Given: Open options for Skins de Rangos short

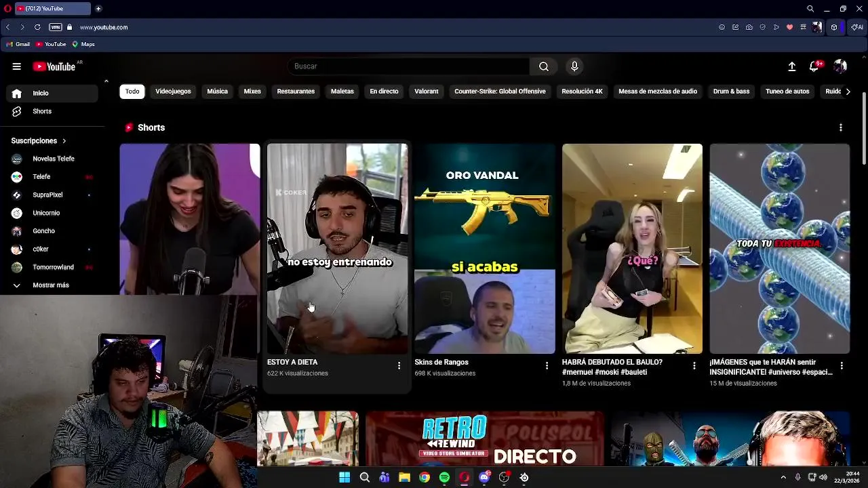Looking at the screenshot, I should (547, 366).
